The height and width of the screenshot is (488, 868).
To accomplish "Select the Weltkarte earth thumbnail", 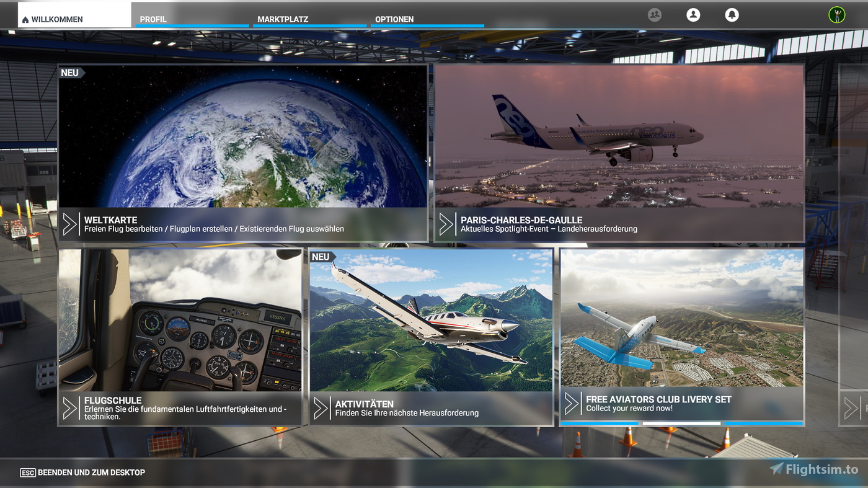I will [242, 136].
